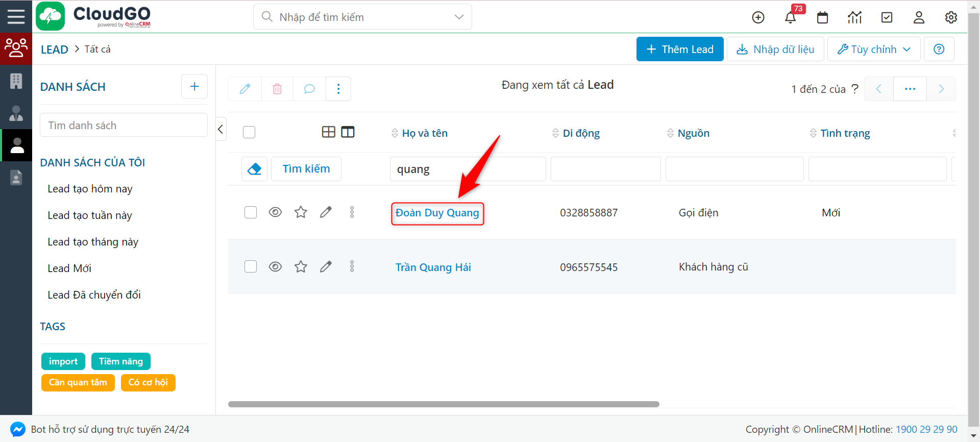Screen dimensions: 980x442
Task: Click the trash delete icon in toolbar
Action: click(x=277, y=89)
